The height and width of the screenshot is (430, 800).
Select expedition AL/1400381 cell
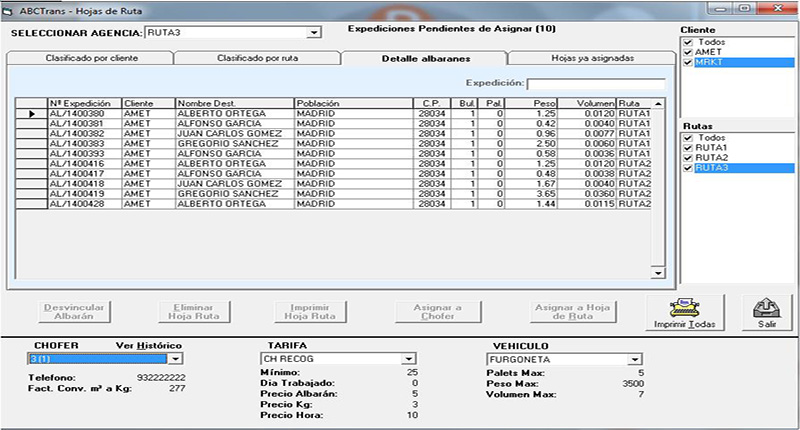[85, 123]
